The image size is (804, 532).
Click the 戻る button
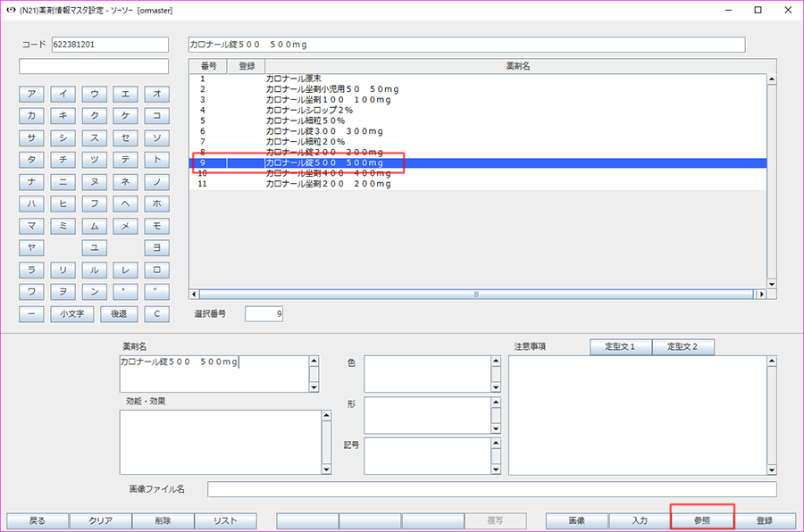coord(38,520)
